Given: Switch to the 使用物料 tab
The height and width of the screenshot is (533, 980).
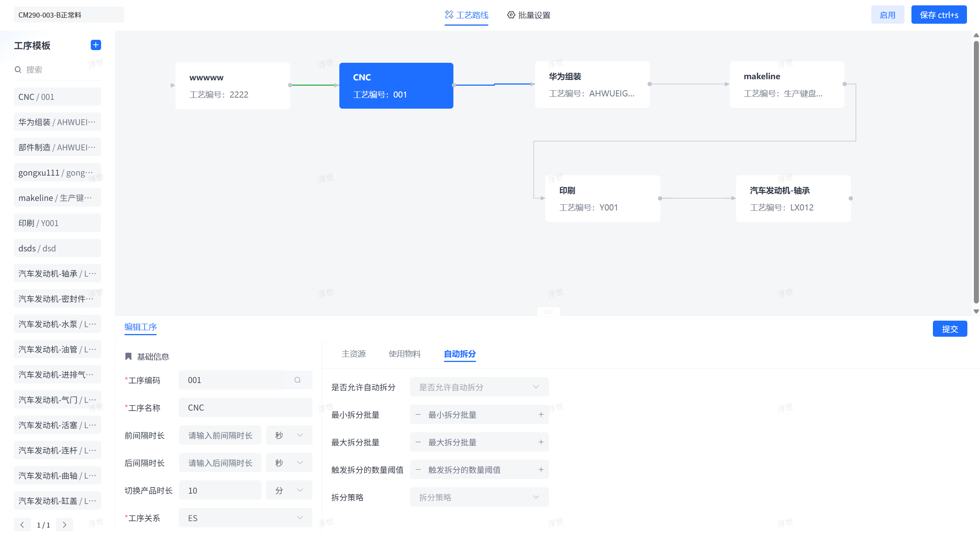Looking at the screenshot, I should click(x=404, y=354).
